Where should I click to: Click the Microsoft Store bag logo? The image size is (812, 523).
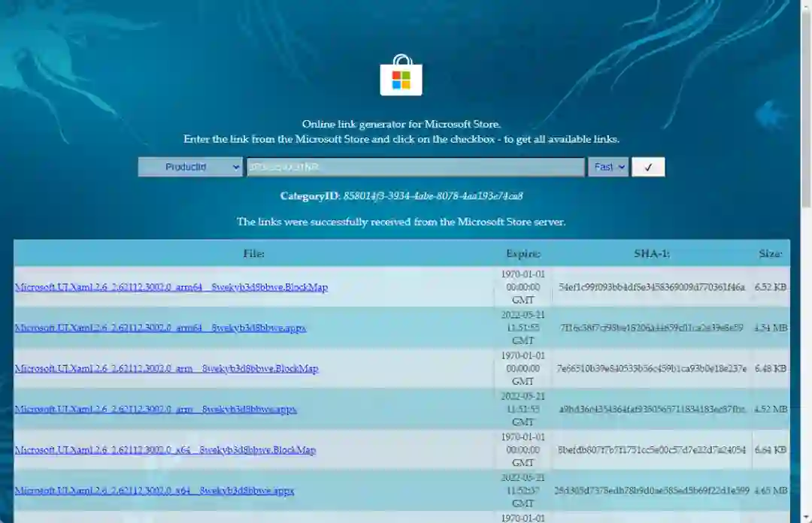click(x=401, y=75)
